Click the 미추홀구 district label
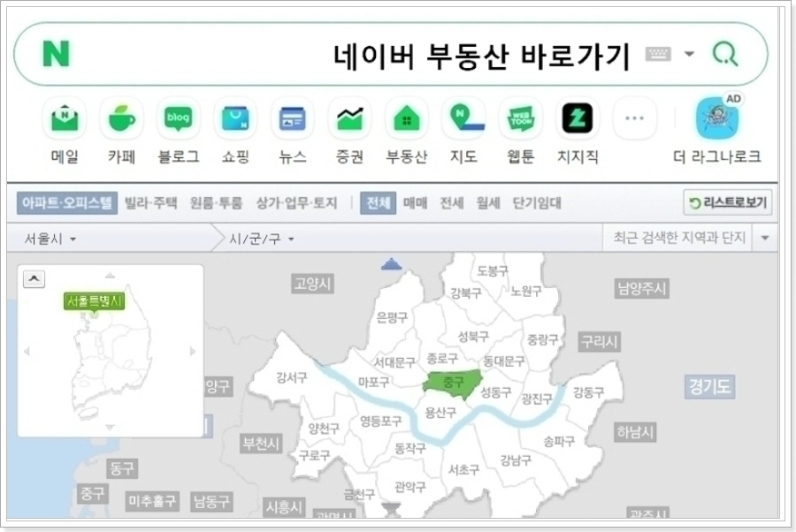796x532 pixels. coord(152,502)
